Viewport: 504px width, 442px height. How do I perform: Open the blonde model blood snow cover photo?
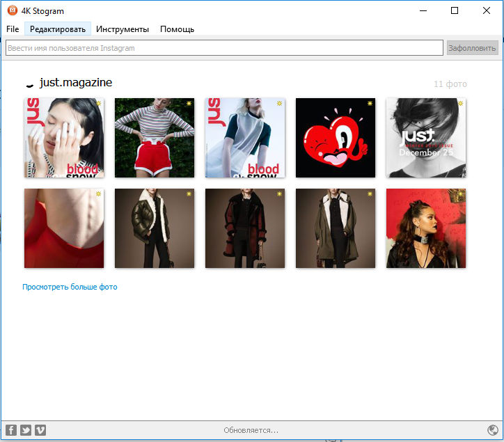coord(245,138)
